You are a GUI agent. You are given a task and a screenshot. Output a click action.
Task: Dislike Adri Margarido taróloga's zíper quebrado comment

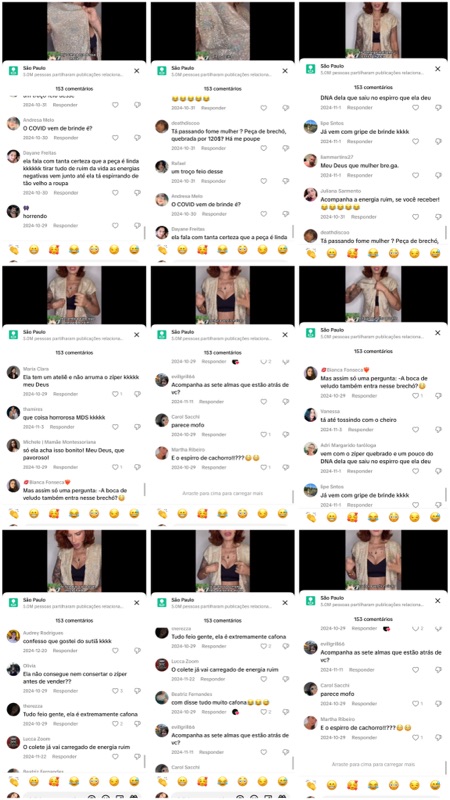point(438,471)
